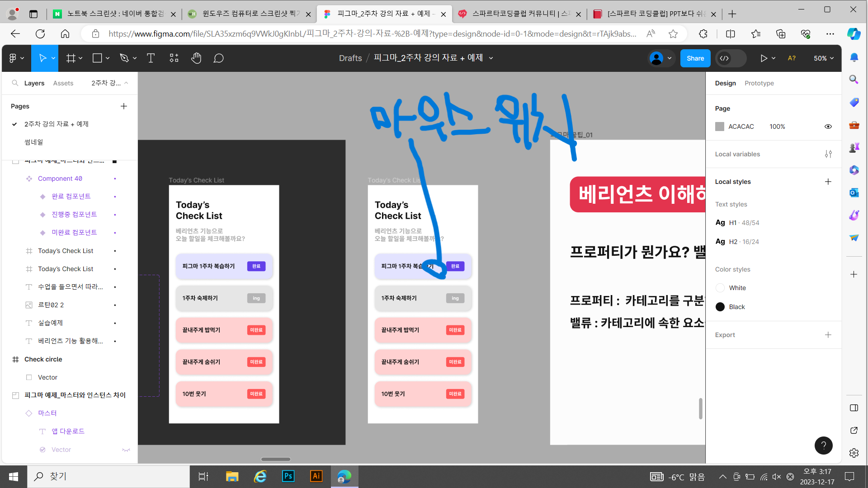
Task: Search the layers panel
Action: coord(15,83)
